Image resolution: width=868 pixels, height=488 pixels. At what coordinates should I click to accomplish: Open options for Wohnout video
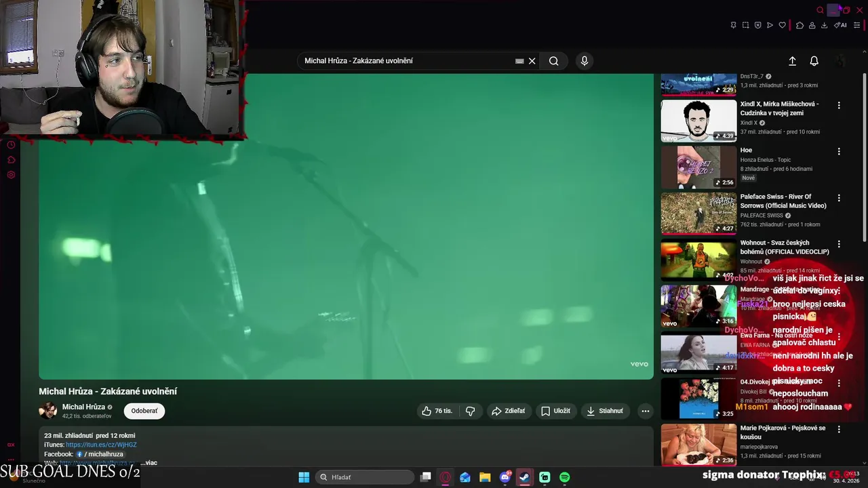click(x=839, y=244)
